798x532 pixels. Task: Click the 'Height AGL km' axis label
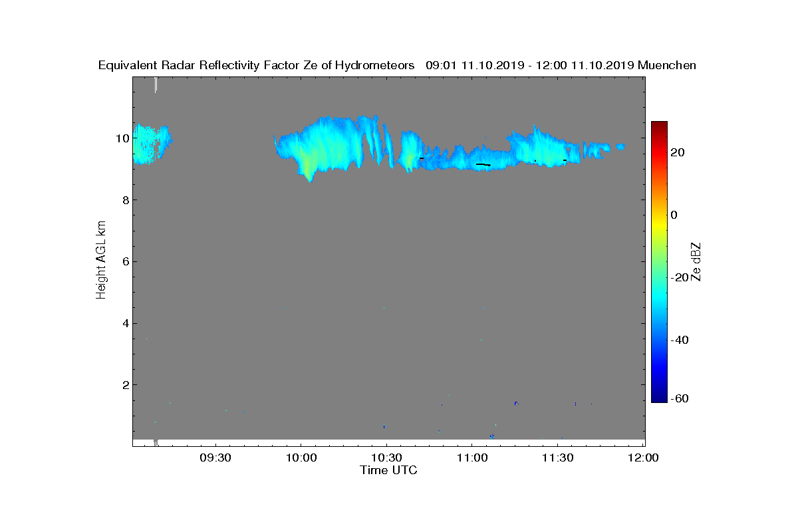click(101, 261)
